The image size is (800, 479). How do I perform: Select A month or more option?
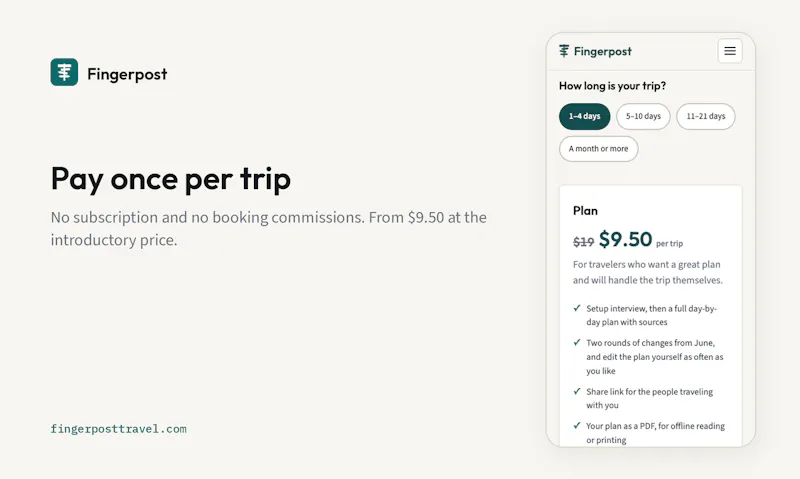click(x=598, y=149)
